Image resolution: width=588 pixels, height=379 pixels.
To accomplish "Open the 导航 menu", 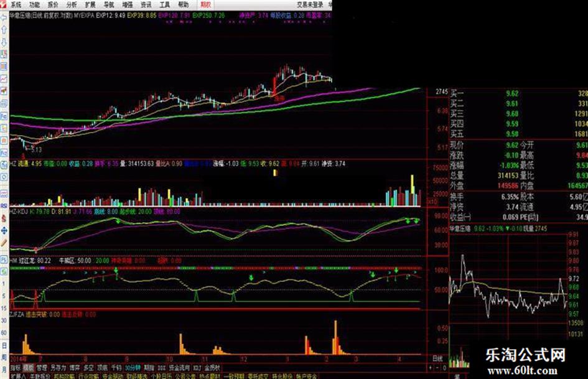I will tap(109, 4).
